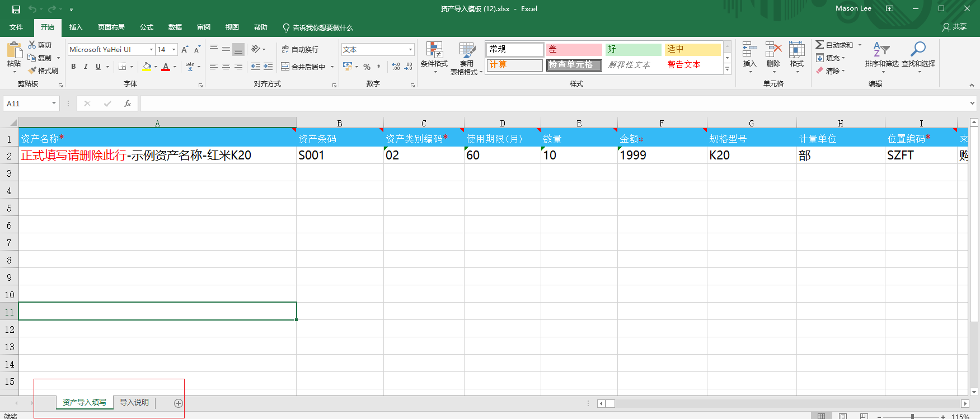Toggle Italic formatting
The width and height of the screenshot is (980, 419).
click(86, 67)
